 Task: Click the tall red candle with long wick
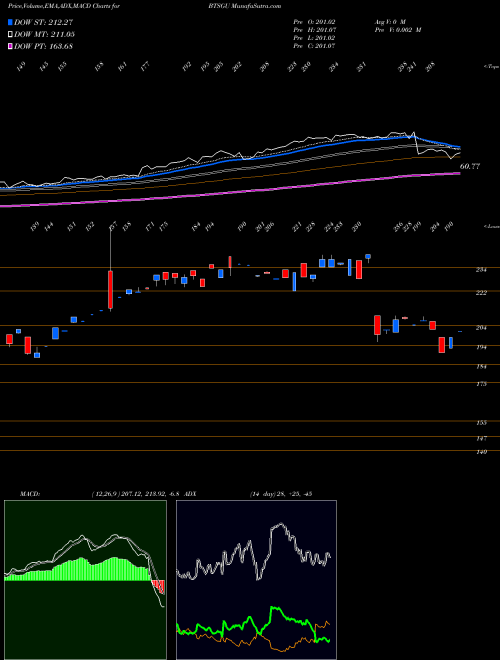click(x=110, y=290)
